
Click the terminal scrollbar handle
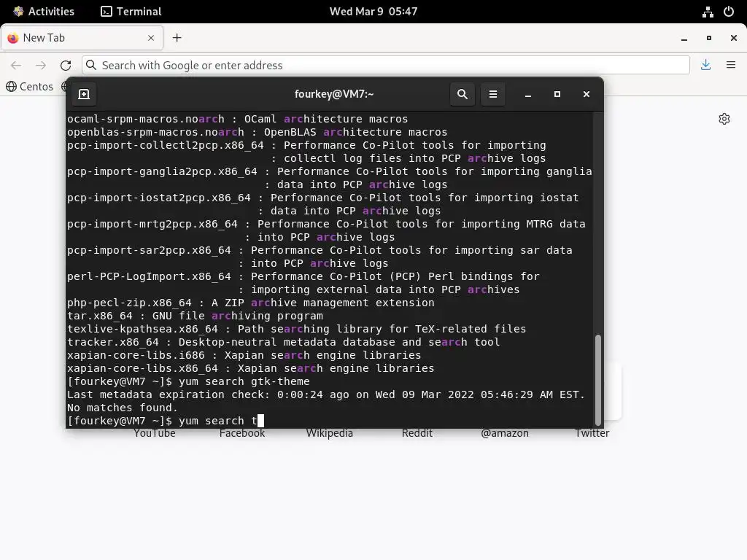tap(598, 381)
